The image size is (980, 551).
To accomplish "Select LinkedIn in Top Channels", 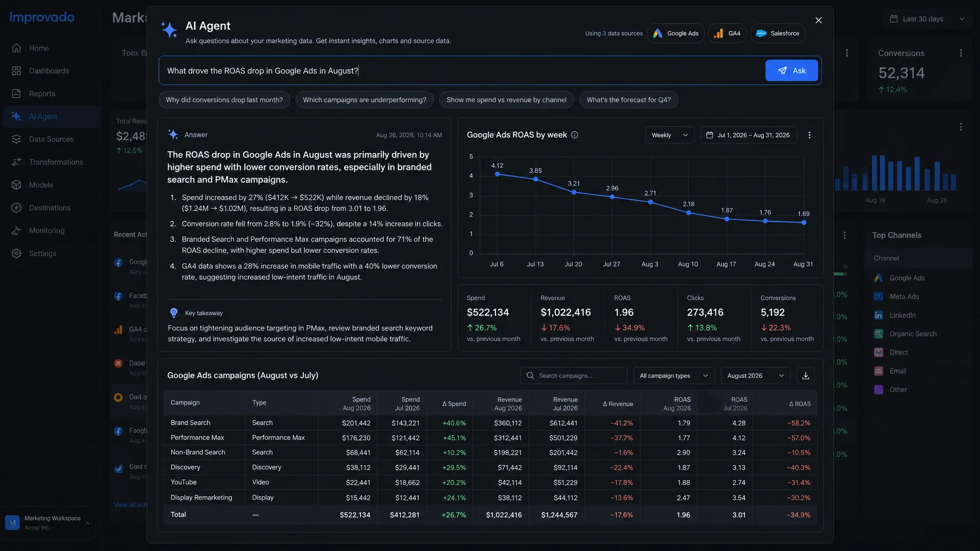I will click(x=903, y=315).
